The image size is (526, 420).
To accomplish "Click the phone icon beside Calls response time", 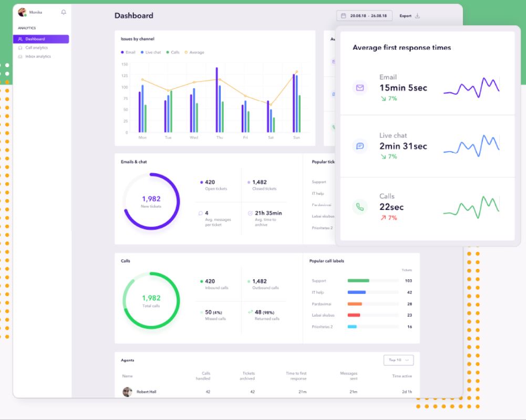I will coord(360,207).
